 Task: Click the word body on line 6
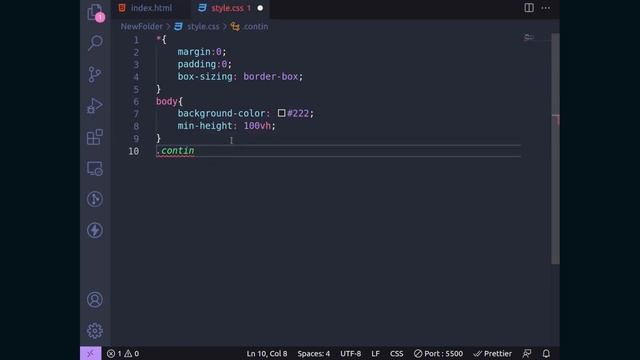pyautogui.click(x=167, y=101)
